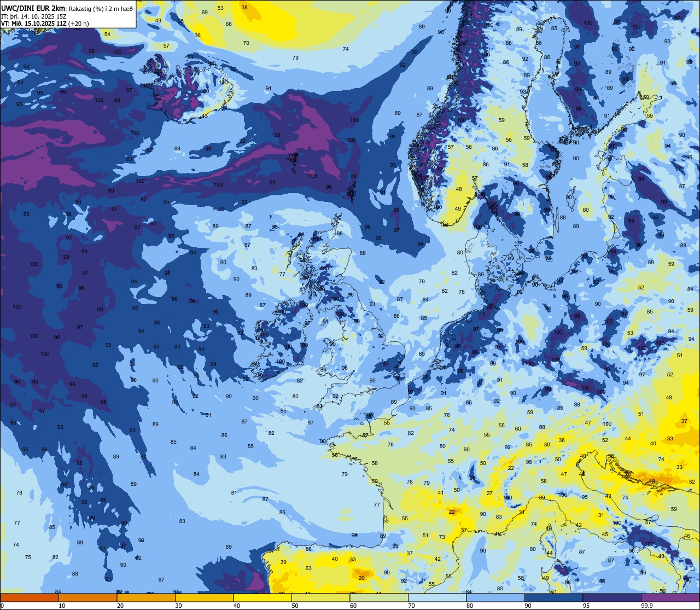Pick the light blue 70–80 legend swatch
This screenshot has height=610, width=700.
point(437,598)
